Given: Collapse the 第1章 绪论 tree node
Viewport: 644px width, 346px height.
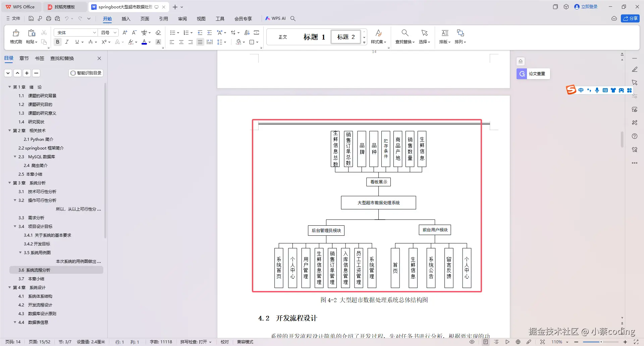Looking at the screenshot, I should 9,87.
